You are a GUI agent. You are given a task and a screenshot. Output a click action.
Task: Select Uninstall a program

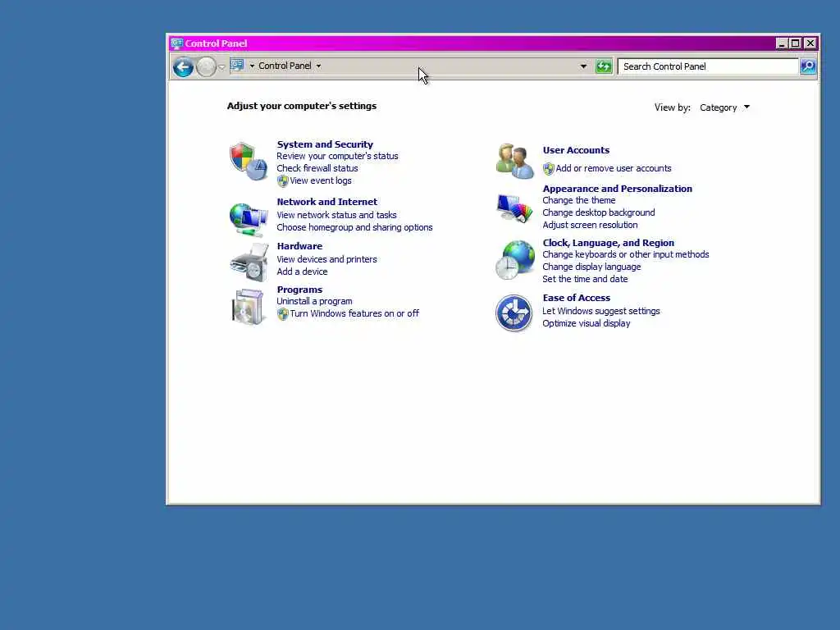314,301
